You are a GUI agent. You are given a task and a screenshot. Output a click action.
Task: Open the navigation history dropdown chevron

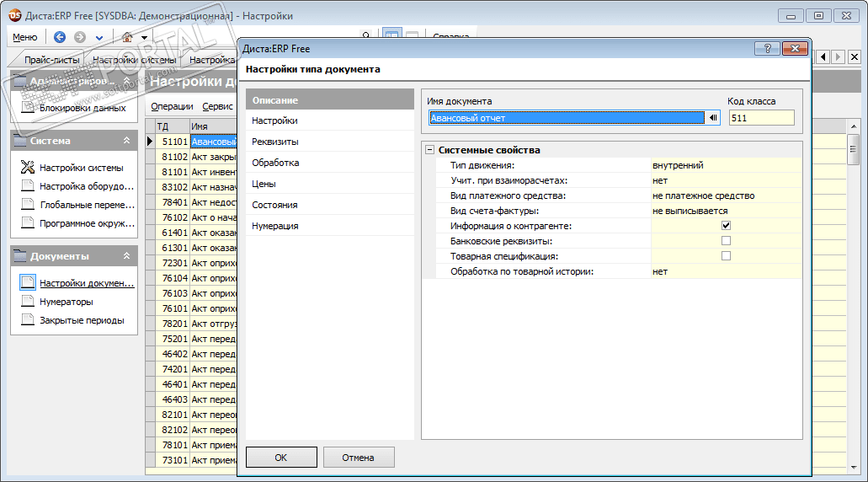pyautogui.click(x=99, y=38)
